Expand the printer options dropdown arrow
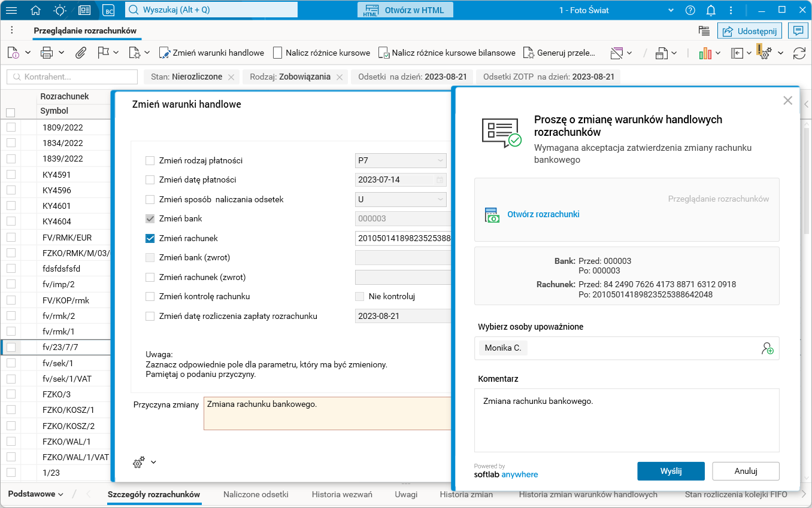This screenshot has width=812, height=508. [x=61, y=53]
